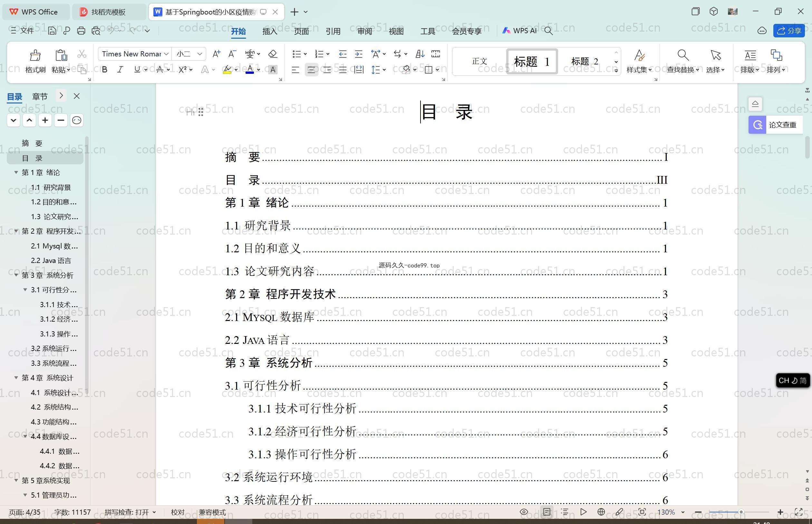
Task: Click the Select cursor icon
Action: pos(715,55)
